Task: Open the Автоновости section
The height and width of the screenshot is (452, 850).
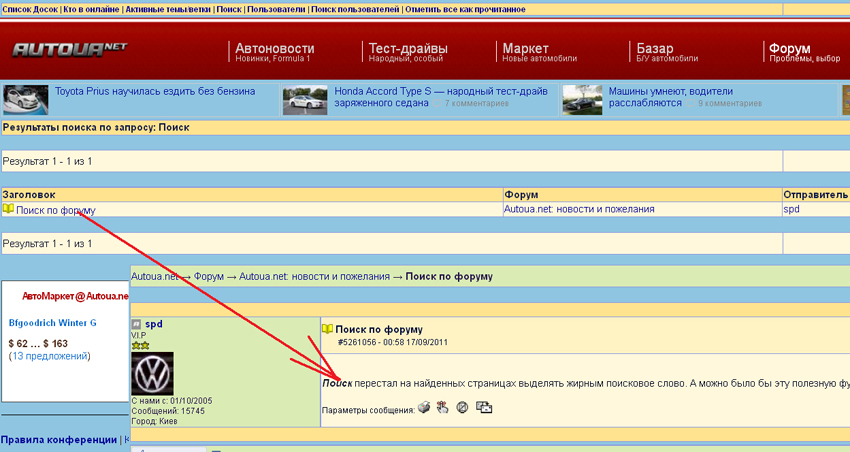Action: (274, 49)
